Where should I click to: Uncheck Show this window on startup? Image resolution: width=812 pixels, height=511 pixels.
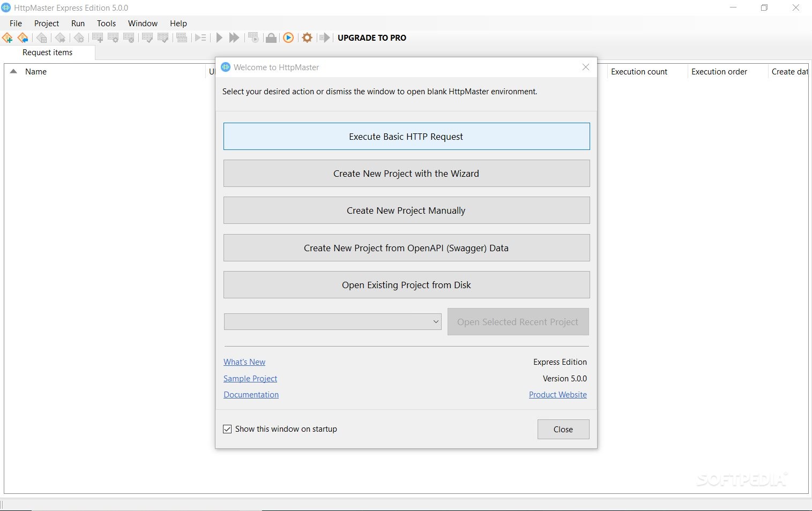click(227, 429)
